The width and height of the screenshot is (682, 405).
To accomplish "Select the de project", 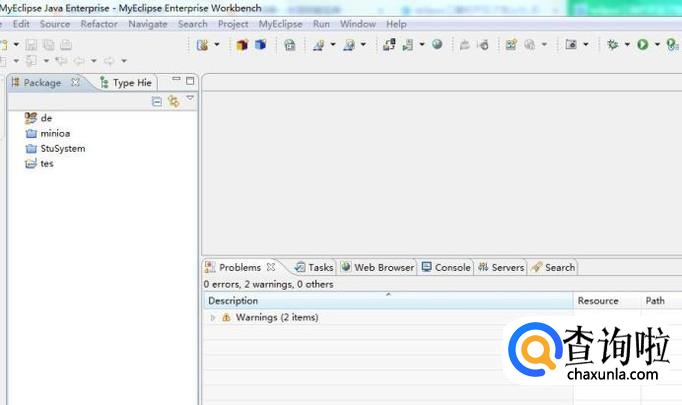I will tap(38, 118).
